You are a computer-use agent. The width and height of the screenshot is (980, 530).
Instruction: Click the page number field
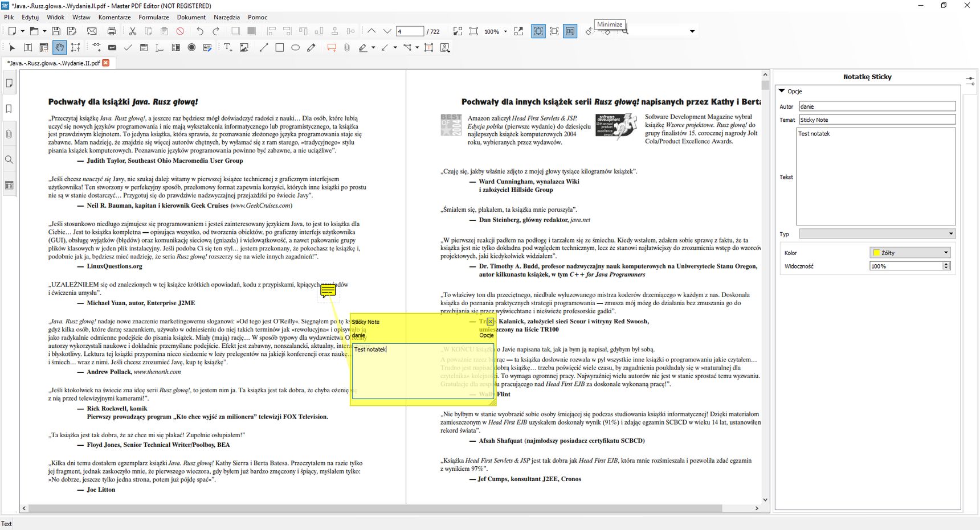pyautogui.click(x=410, y=31)
